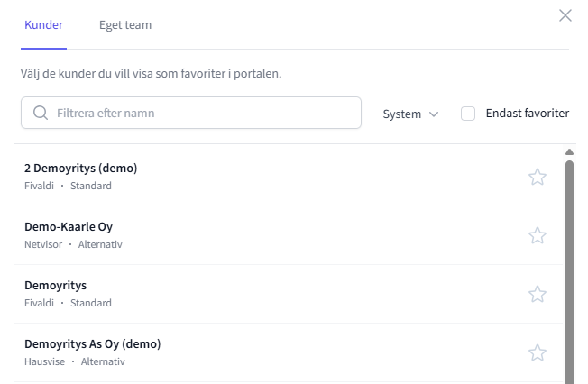This screenshot has width=588, height=384.
Task: Mark Demo-Kaarle Oy as favorite
Action: coord(537,235)
